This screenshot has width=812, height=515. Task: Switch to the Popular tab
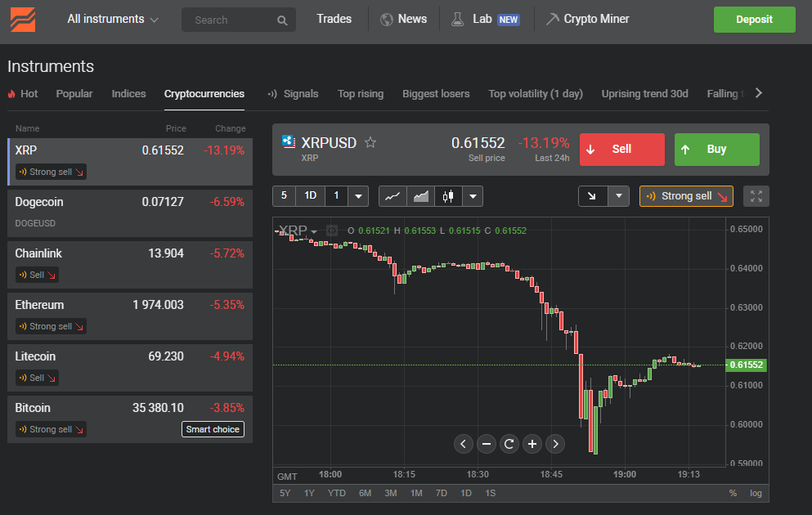74,94
